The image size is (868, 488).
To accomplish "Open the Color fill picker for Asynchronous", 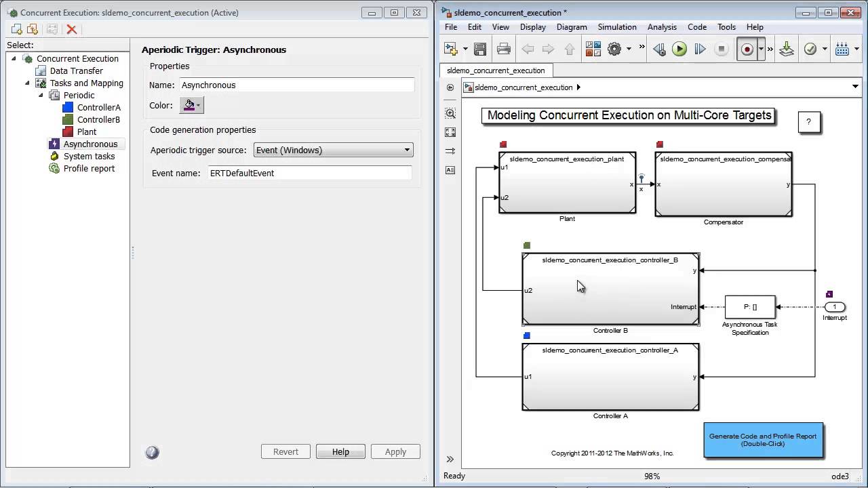I will [x=191, y=105].
